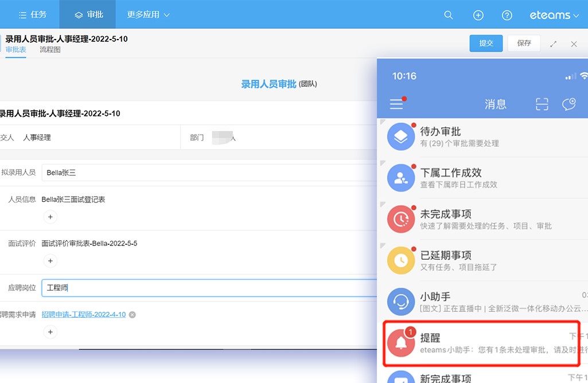Open 招聘申请-工程师-2022-4-10 link

84,314
